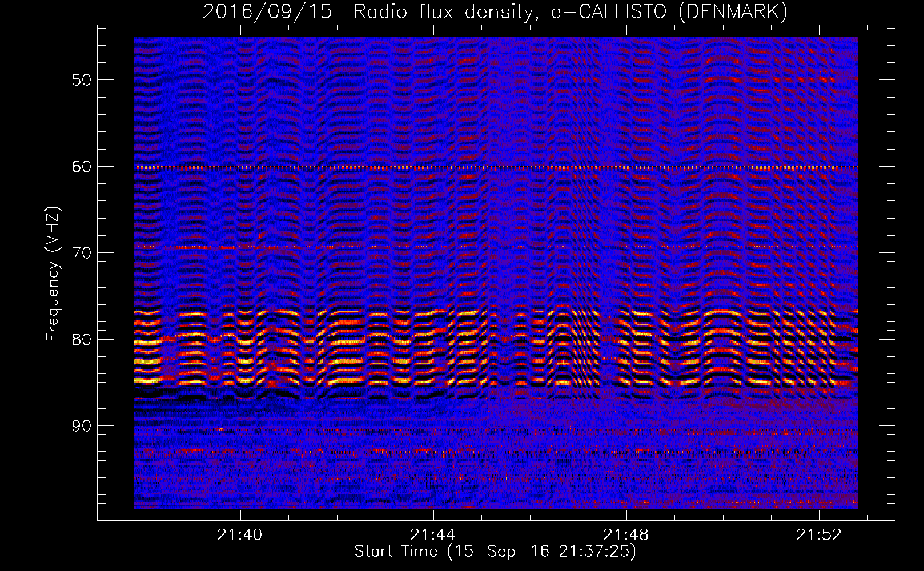Click the '21:48' time tick label
The height and width of the screenshot is (571, 924).
click(x=626, y=534)
